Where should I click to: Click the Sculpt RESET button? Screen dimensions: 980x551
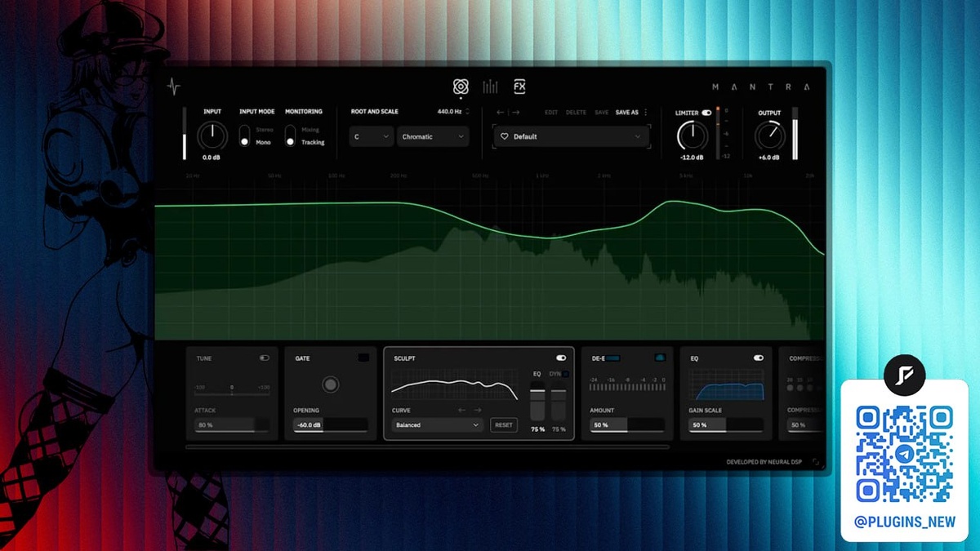[504, 424]
